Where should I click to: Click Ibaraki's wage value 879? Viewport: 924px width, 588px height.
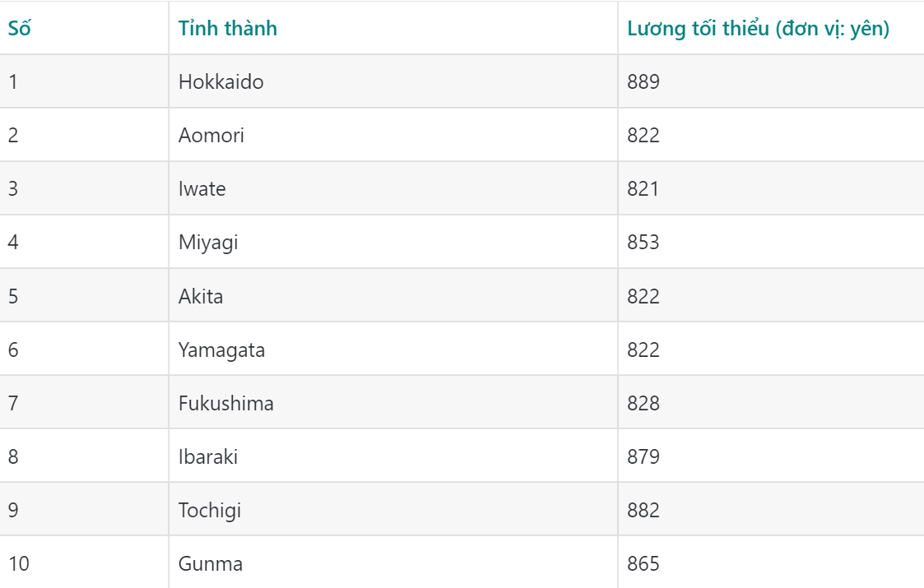tap(643, 456)
